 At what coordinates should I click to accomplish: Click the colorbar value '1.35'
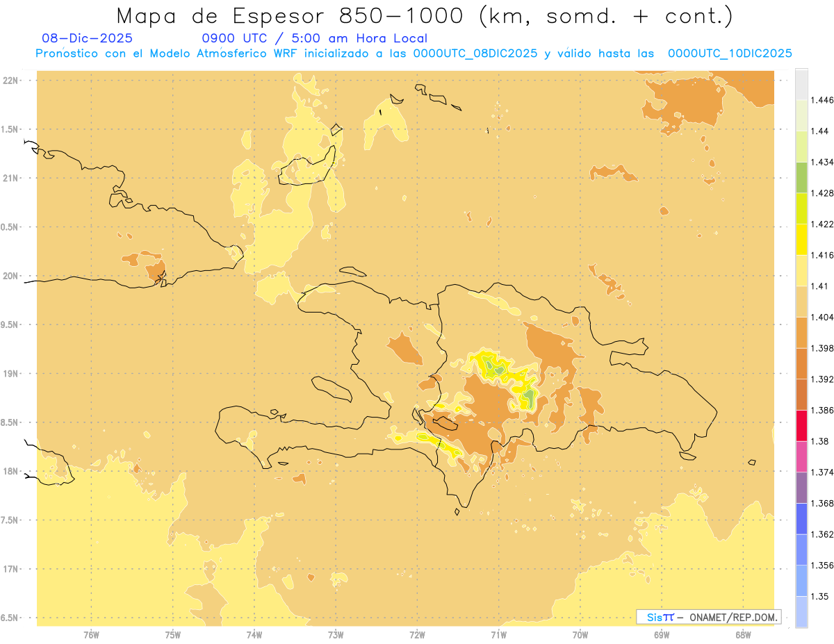click(x=819, y=597)
